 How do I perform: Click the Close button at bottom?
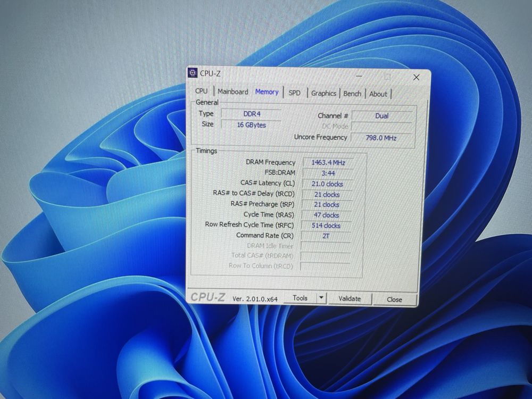point(394,300)
